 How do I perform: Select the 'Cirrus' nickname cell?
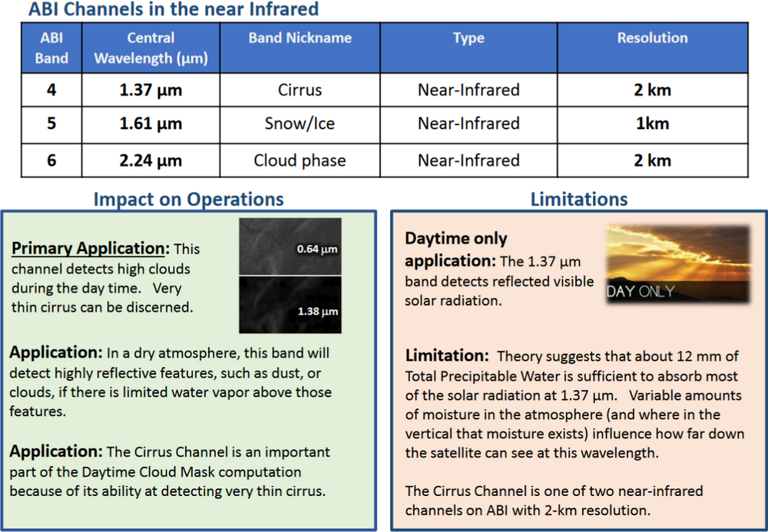(300, 90)
